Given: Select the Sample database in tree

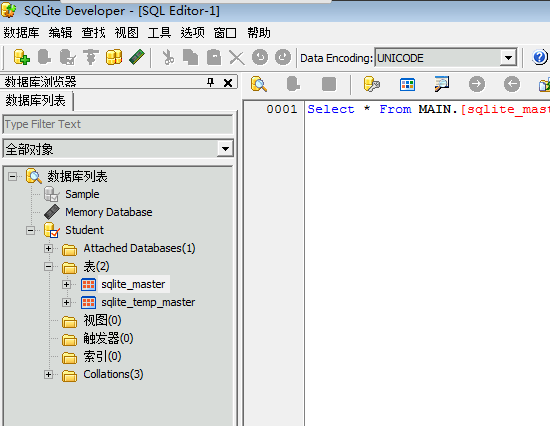Looking at the screenshot, I should pos(82,194).
